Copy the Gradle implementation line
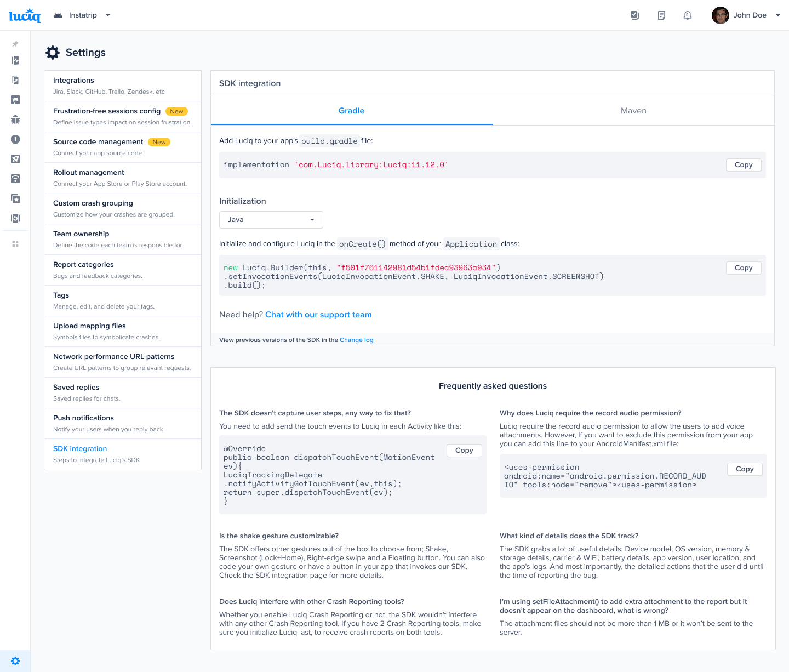789x672 pixels. 744,165
